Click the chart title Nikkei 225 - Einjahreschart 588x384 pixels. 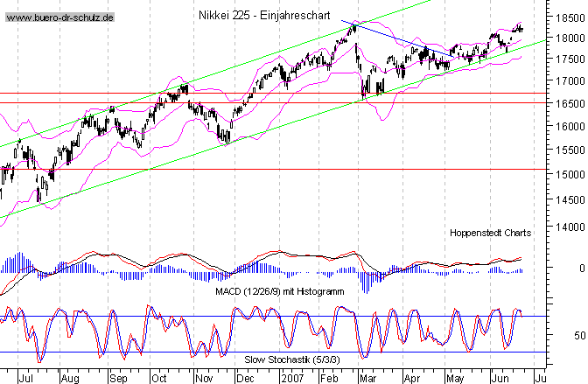[x=264, y=16]
